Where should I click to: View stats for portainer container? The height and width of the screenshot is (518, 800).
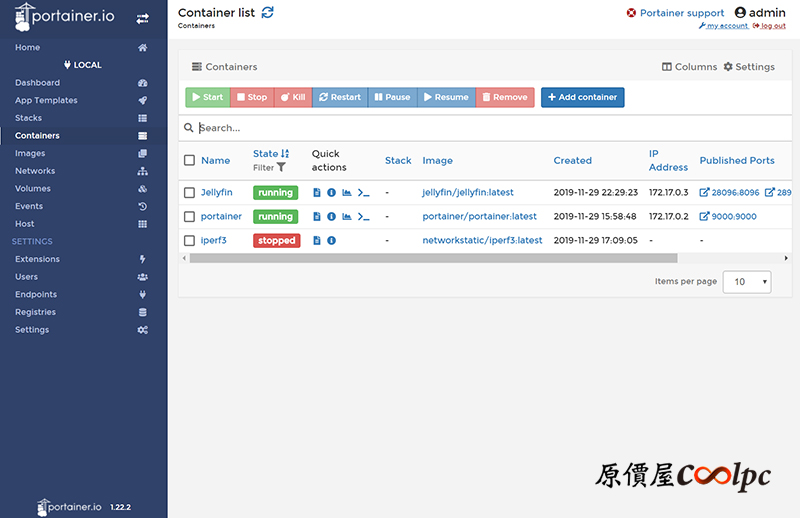347,216
